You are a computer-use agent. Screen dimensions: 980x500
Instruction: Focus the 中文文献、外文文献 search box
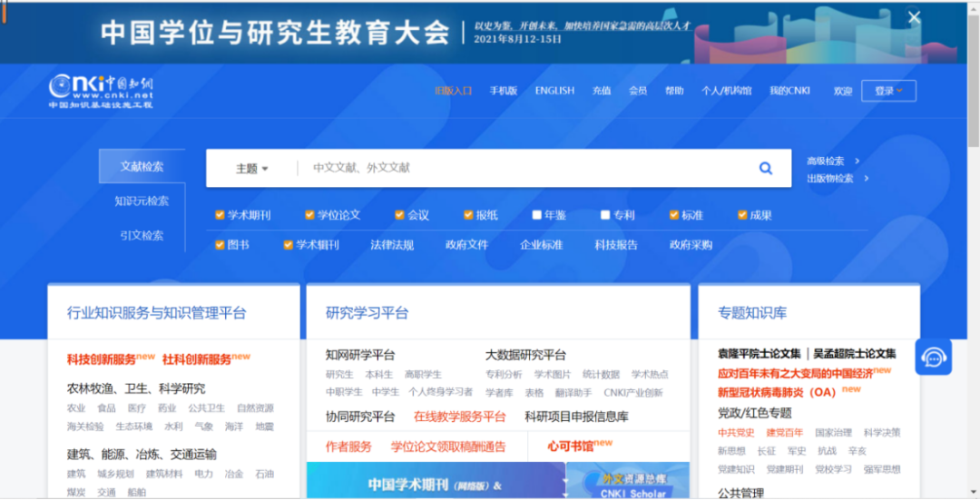click(526, 168)
